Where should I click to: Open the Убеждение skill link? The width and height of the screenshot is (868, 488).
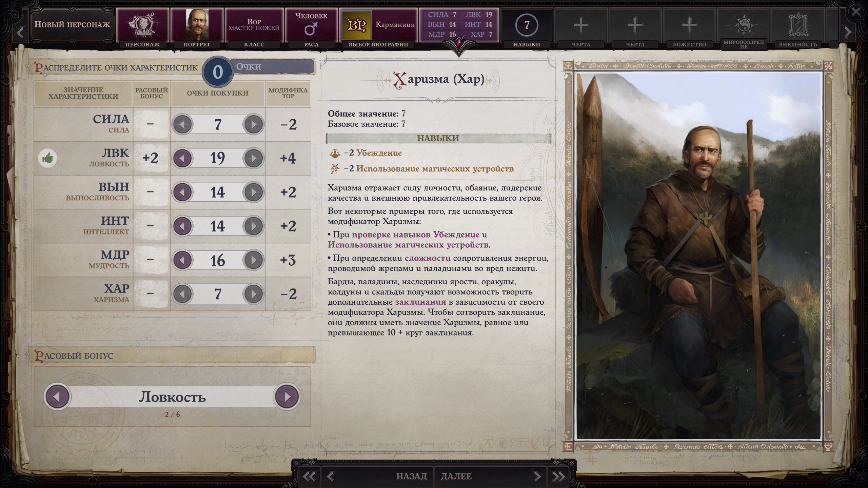tap(379, 153)
